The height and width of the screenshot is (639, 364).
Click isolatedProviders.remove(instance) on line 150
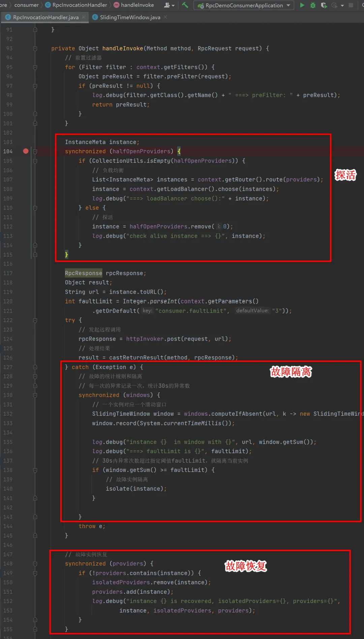click(150, 582)
